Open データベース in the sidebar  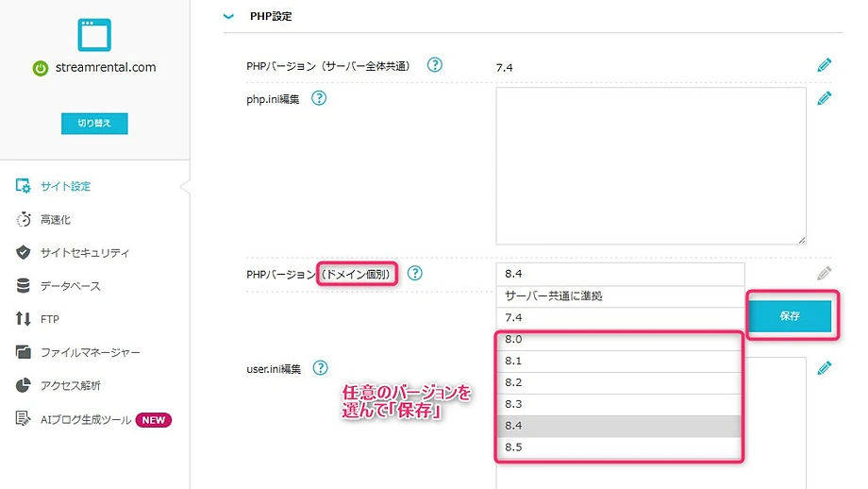71,286
